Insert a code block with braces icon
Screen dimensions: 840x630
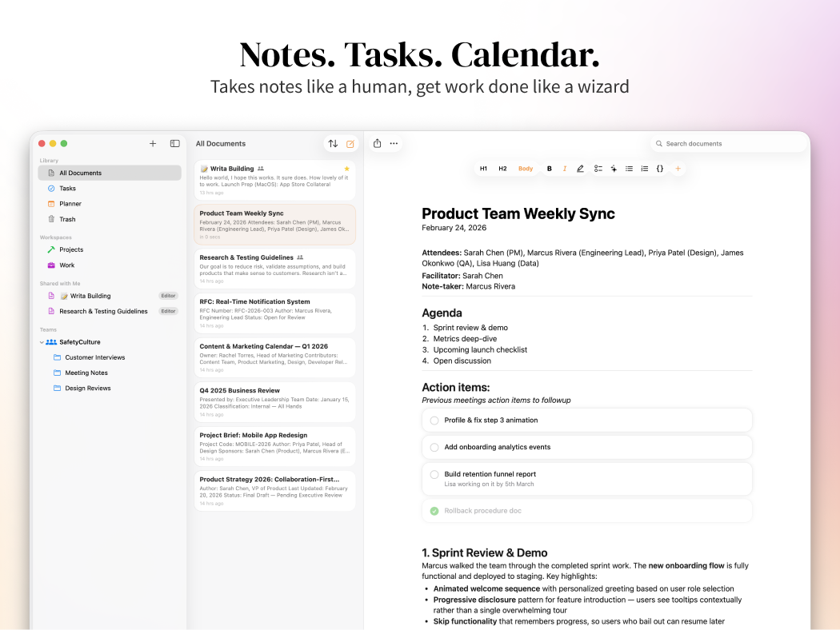coord(660,169)
